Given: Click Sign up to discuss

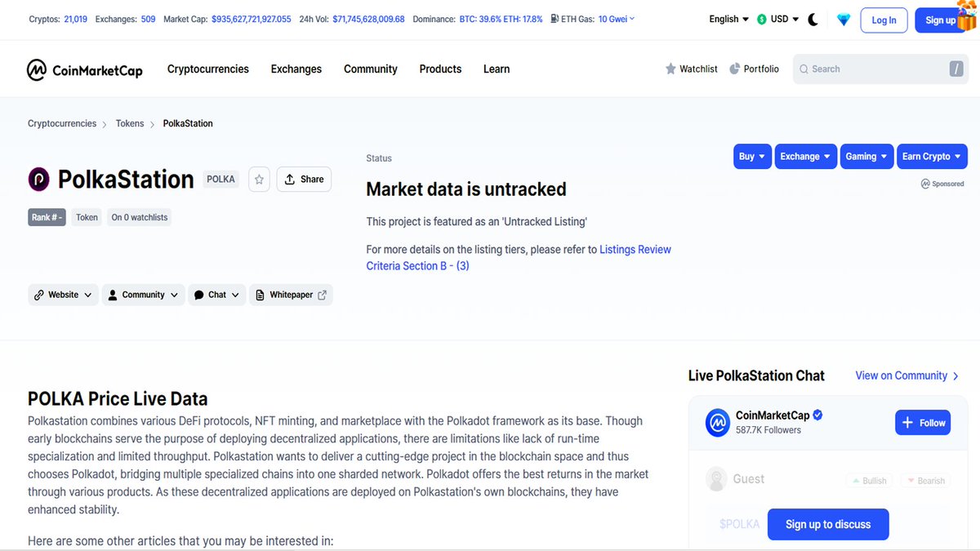Looking at the screenshot, I should [x=828, y=524].
